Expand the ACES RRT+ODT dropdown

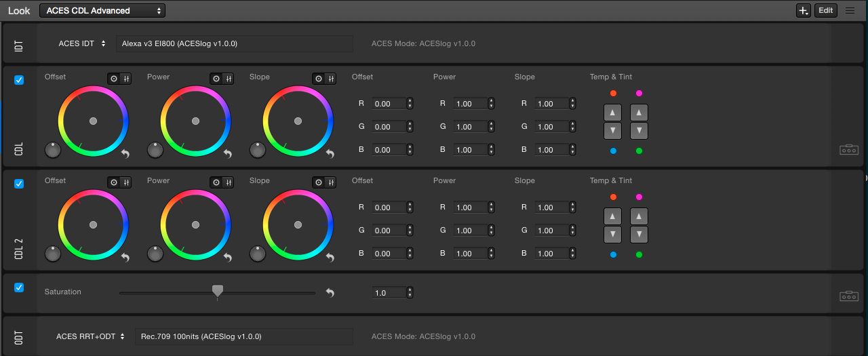90,336
